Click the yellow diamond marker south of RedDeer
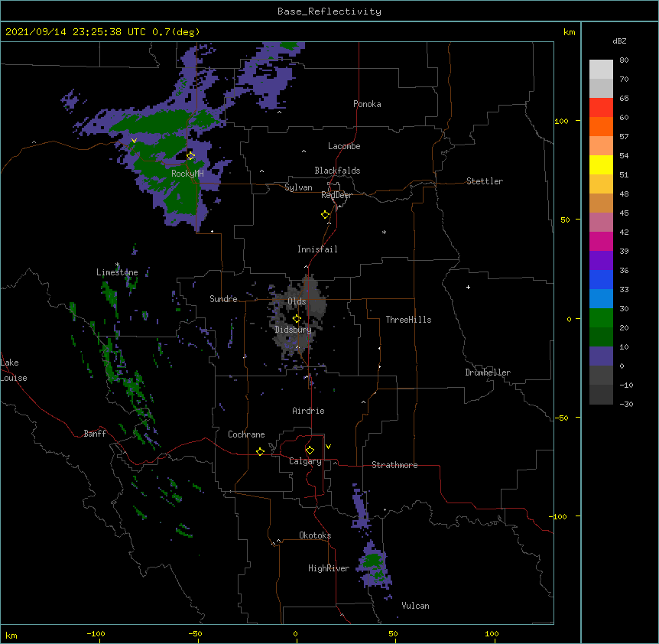The width and height of the screenshot is (659, 644). pyautogui.click(x=325, y=215)
